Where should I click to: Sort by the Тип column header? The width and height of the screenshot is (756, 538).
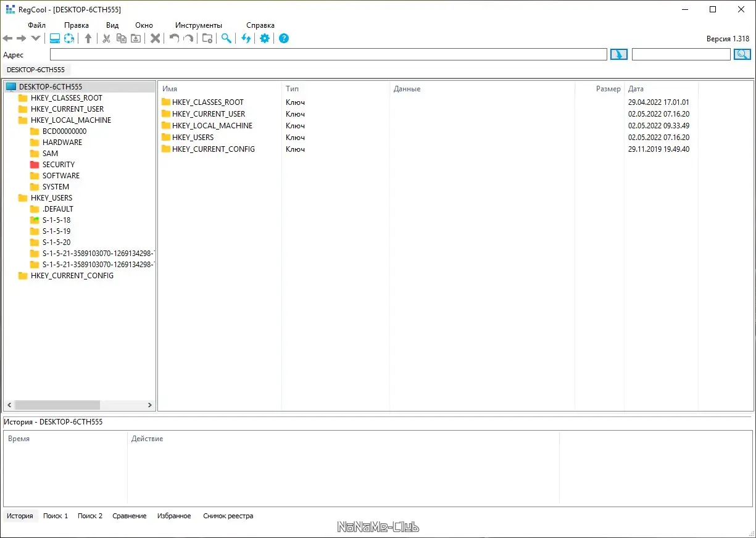pos(336,89)
